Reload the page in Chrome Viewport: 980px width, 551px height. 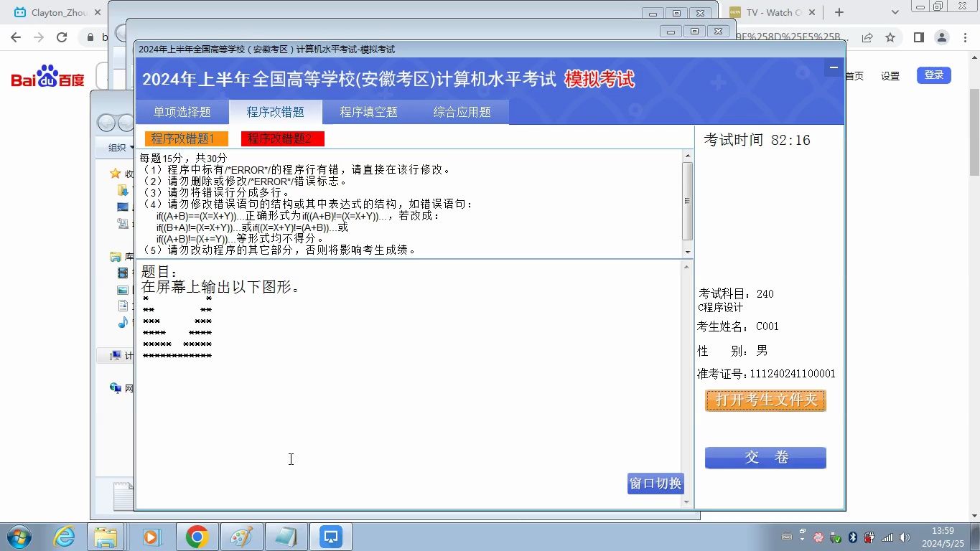pyautogui.click(x=62, y=37)
